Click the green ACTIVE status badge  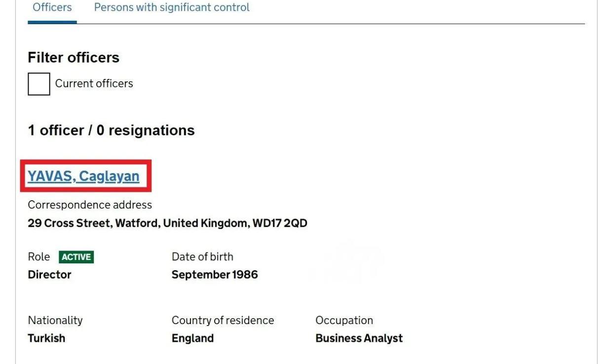click(x=76, y=257)
